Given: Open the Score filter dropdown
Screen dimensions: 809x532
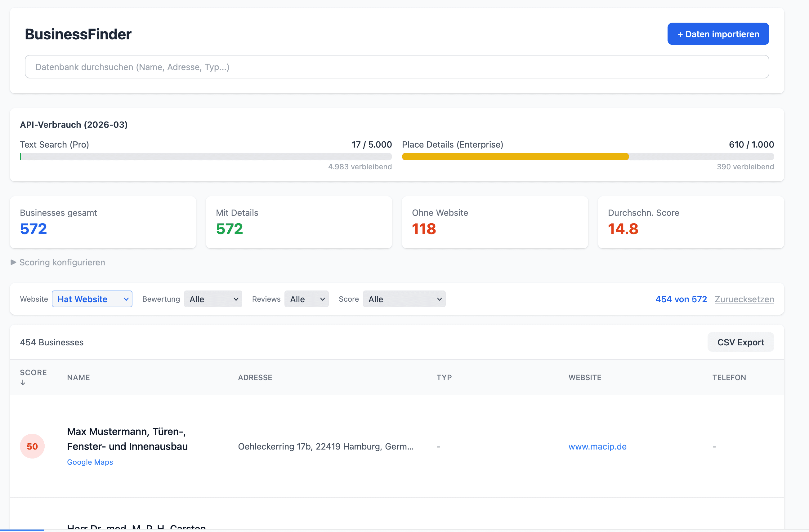Looking at the screenshot, I should click(x=404, y=299).
